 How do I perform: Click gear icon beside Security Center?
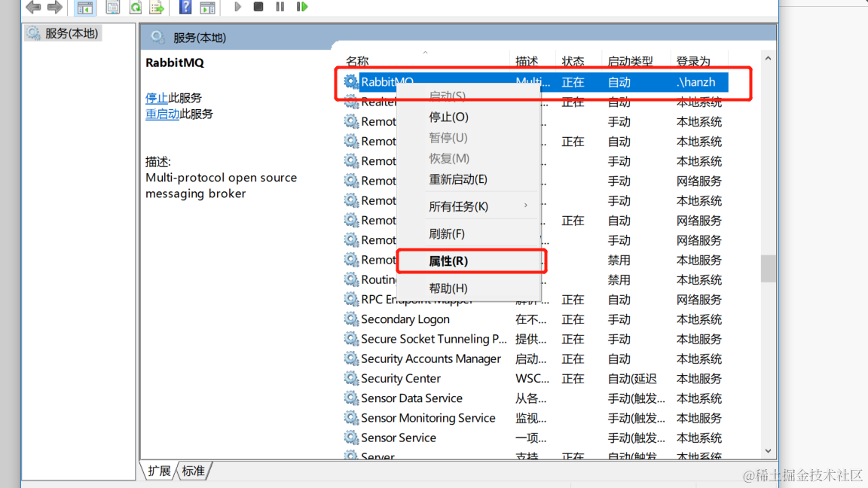click(x=351, y=378)
